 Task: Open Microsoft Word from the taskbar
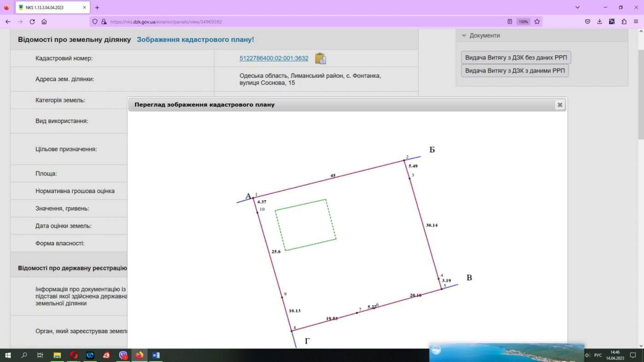point(155,355)
